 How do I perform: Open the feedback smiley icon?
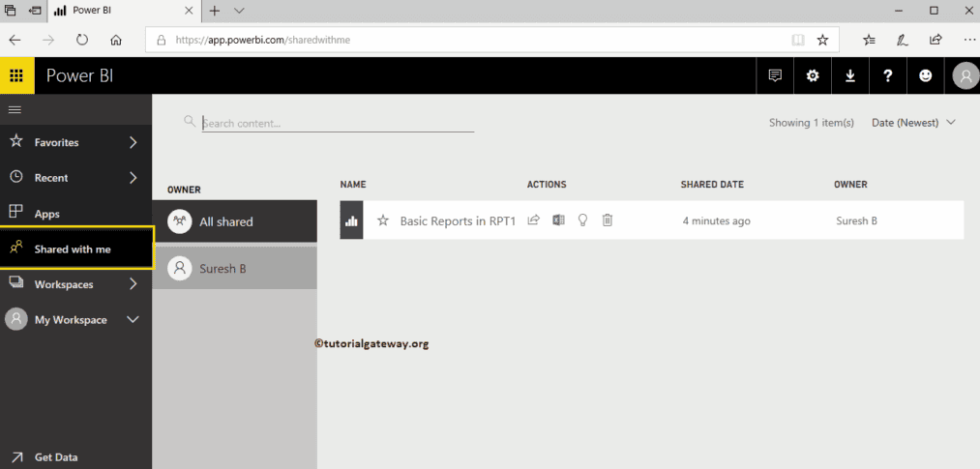(x=925, y=75)
